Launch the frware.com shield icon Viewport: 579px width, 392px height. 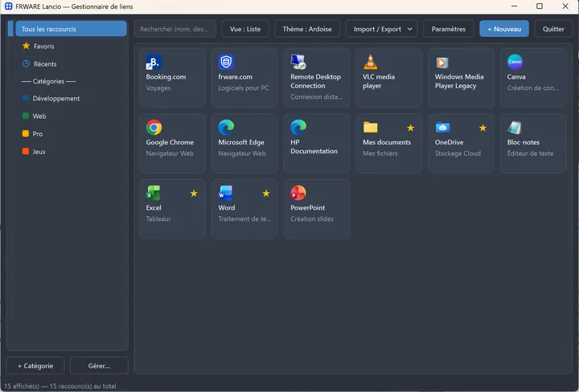pyautogui.click(x=226, y=62)
